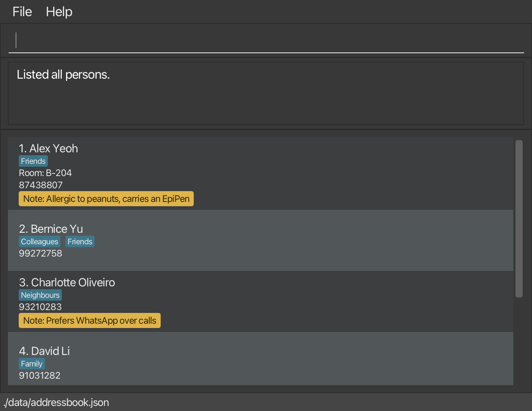Screen dimensions: 532x411
Task: Click Alex Yeoh's peanut allergy note
Action: click(106, 199)
